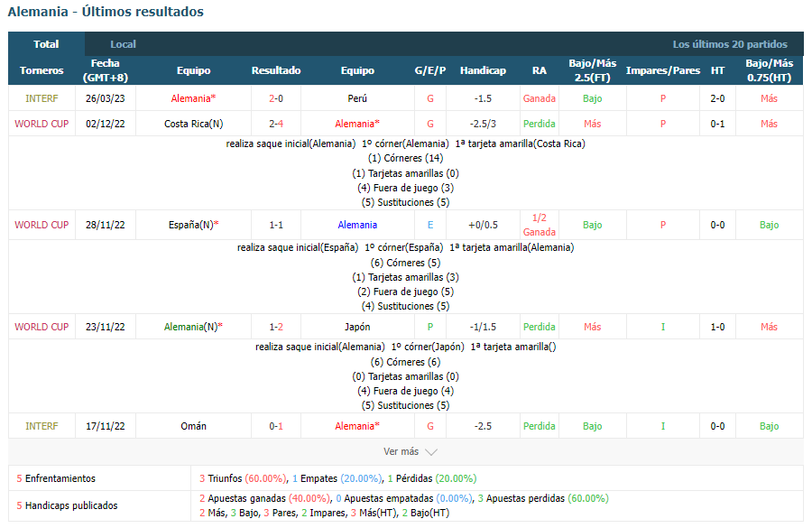Click date 02/12/22
The height and width of the screenshot is (528, 812).
pyautogui.click(x=106, y=124)
